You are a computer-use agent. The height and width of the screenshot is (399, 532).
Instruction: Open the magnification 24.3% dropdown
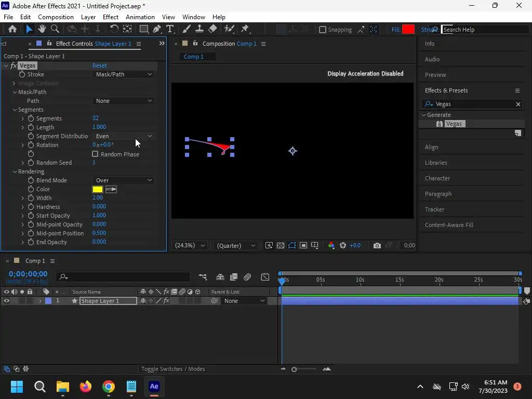[190, 245]
